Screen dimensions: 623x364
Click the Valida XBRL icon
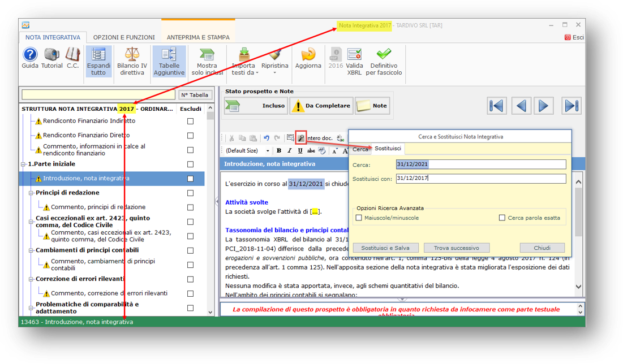point(354,54)
